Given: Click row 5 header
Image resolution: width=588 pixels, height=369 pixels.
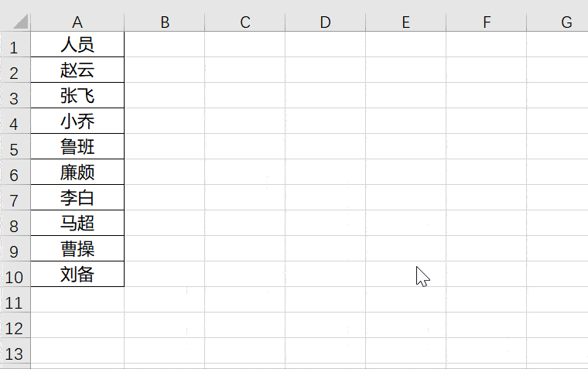Looking at the screenshot, I should coord(15,147).
